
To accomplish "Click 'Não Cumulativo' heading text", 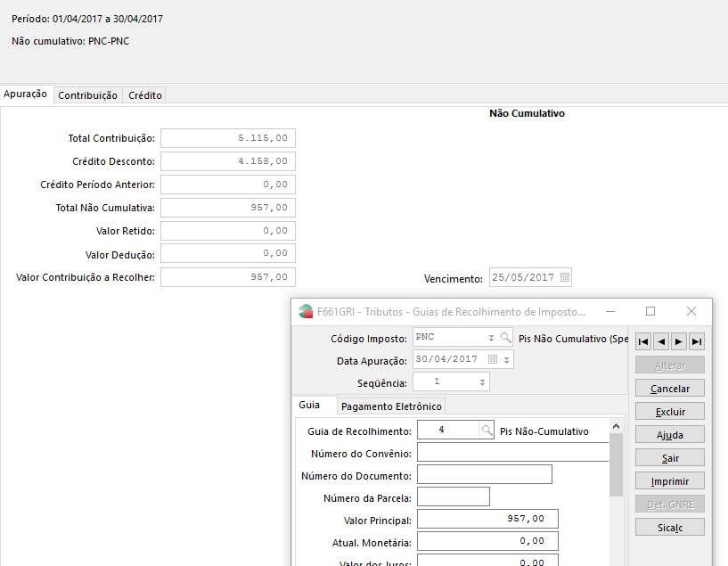I will click(x=527, y=113).
